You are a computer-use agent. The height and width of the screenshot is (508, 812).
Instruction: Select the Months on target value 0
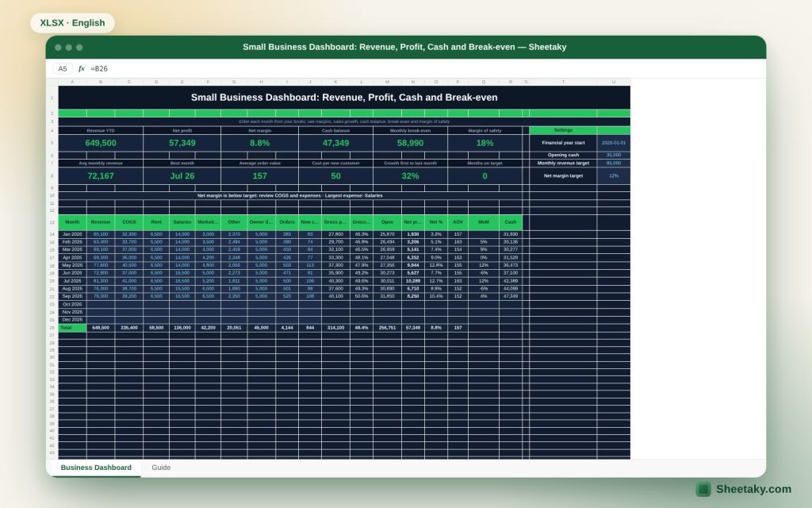click(485, 175)
